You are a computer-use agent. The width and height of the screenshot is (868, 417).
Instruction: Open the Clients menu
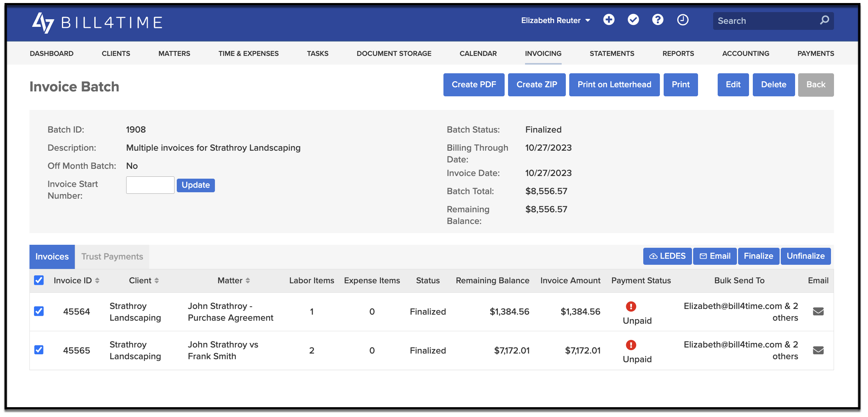pos(116,54)
